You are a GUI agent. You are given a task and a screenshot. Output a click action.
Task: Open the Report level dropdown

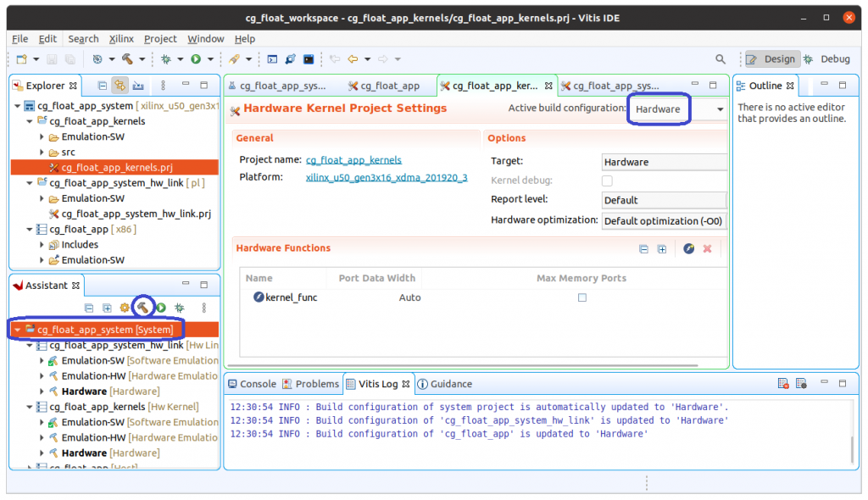point(664,201)
